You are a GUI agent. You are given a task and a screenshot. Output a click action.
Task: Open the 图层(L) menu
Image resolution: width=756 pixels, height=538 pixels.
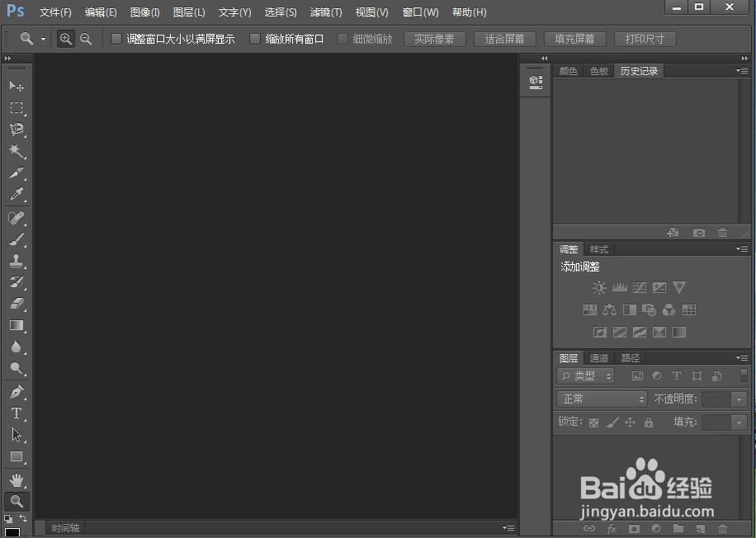point(189,12)
